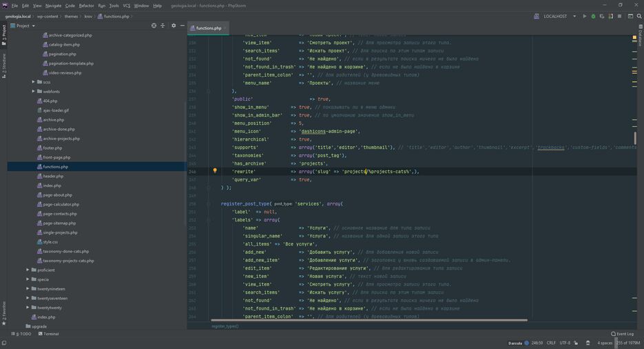This screenshot has width=644, height=349.
Task: Open the Navigate menu
Action: point(53,6)
